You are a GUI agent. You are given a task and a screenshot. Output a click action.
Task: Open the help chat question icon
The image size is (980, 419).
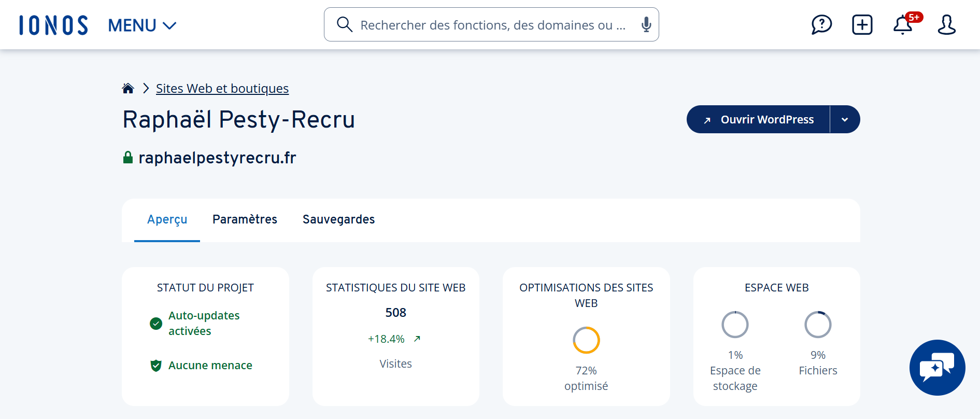pyautogui.click(x=821, y=24)
